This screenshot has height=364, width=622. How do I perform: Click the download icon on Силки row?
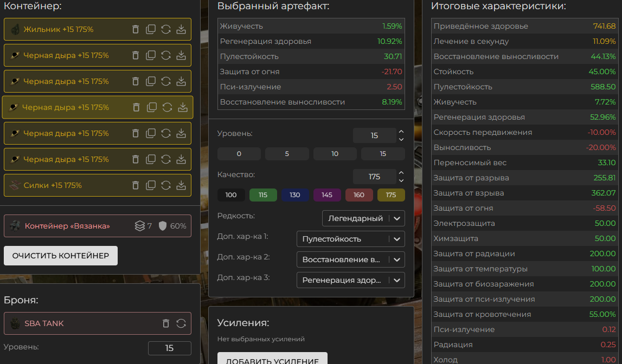181,185
